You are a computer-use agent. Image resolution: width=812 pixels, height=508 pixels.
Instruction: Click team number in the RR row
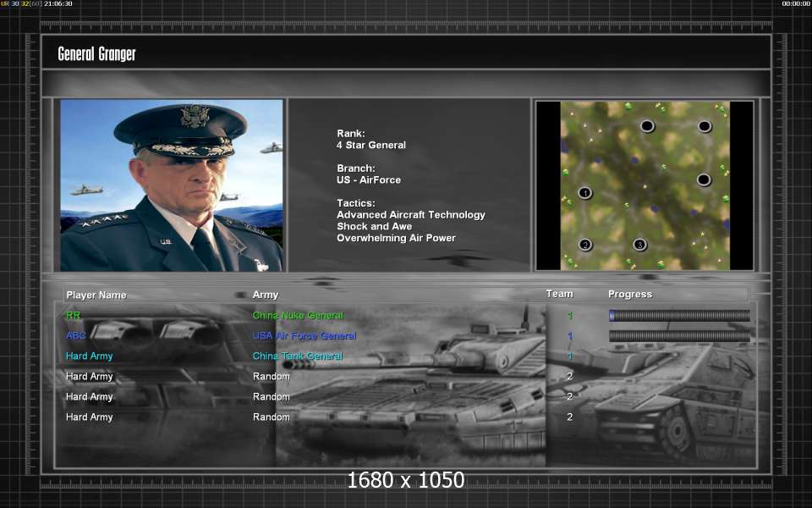tap(570, 316)
